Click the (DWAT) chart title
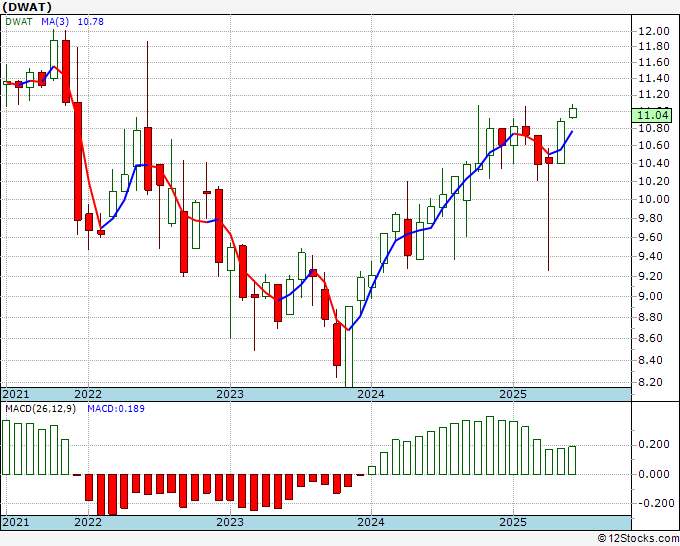 pyautogui.click(x=27, y=7)
